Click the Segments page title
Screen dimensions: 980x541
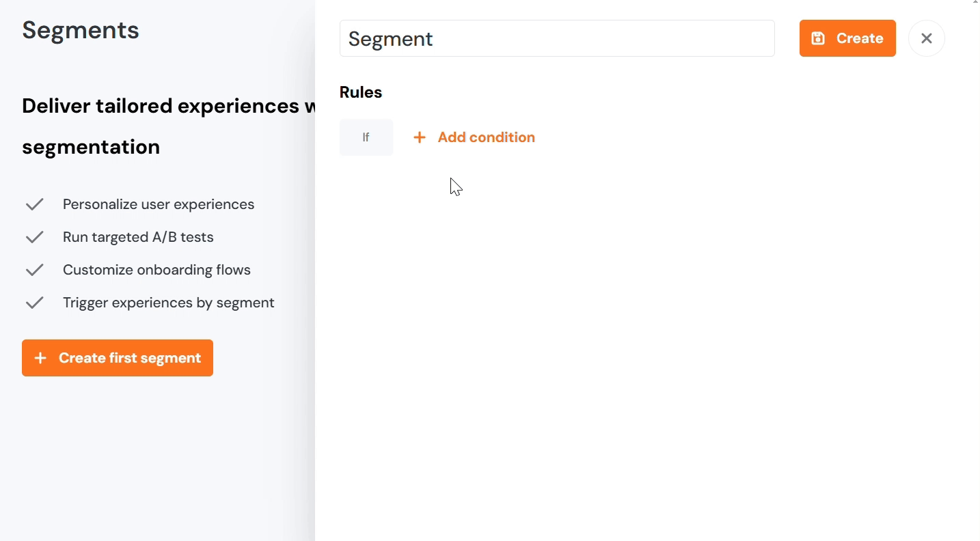click(81, 30)
